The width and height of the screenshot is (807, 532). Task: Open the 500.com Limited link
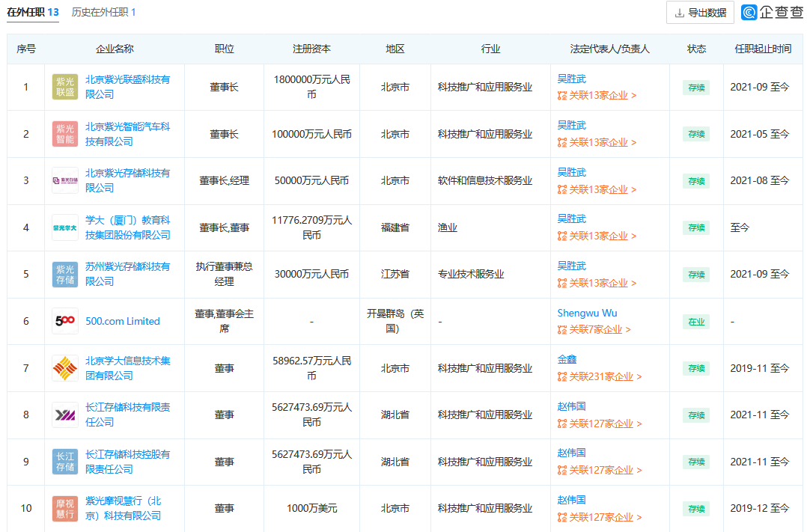click(123, 321)
